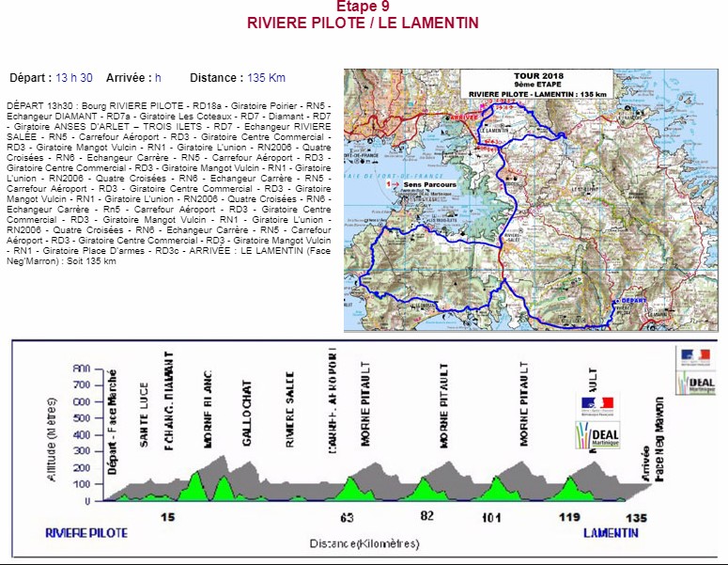
Task: Click the "Arrivée :" label
Action: (x=129, y=78)
